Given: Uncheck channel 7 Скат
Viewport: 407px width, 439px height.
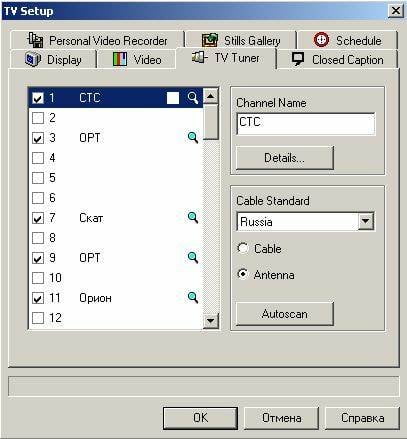Looking at the screenshot, I should 38,218.
